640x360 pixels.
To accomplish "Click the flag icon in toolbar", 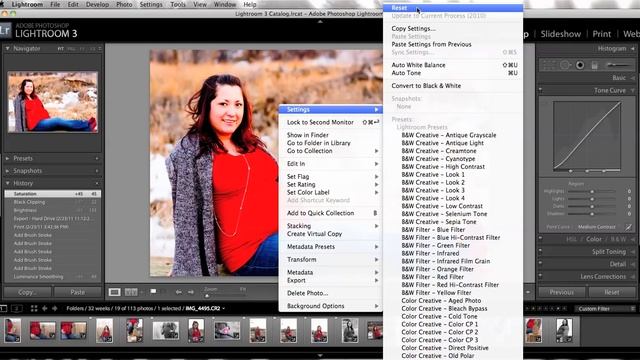I will click(153, 291).
